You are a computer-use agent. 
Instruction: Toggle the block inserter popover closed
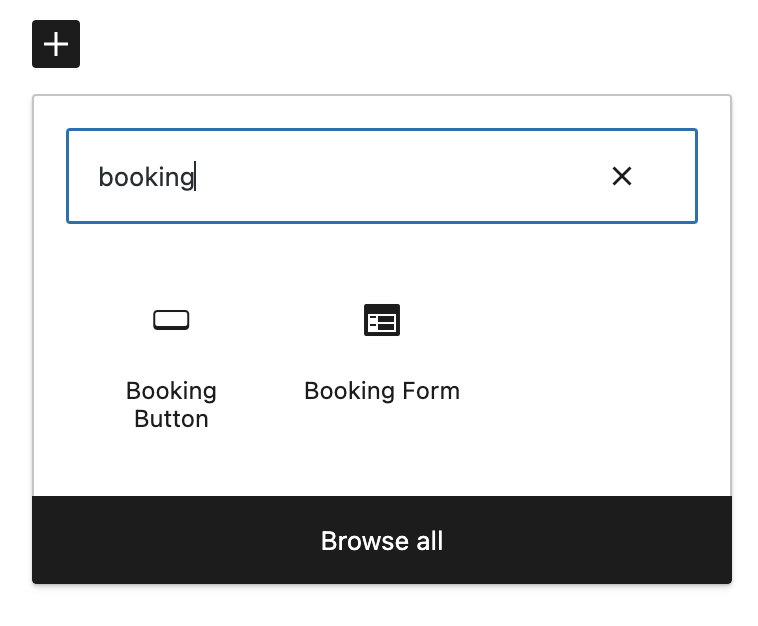click(x=56, y=44)
